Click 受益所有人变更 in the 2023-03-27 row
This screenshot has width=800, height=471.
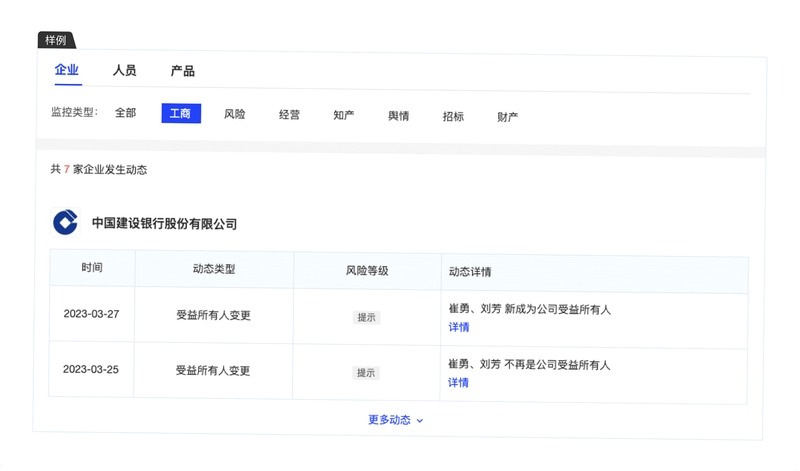coord(213,315)
